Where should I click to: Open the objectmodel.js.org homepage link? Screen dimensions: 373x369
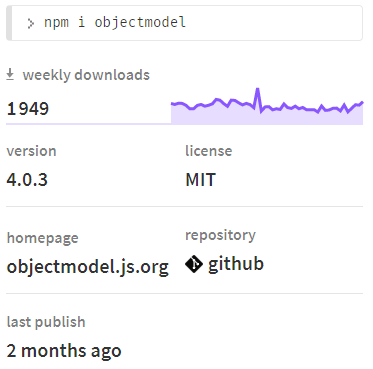tap(88, 267)
